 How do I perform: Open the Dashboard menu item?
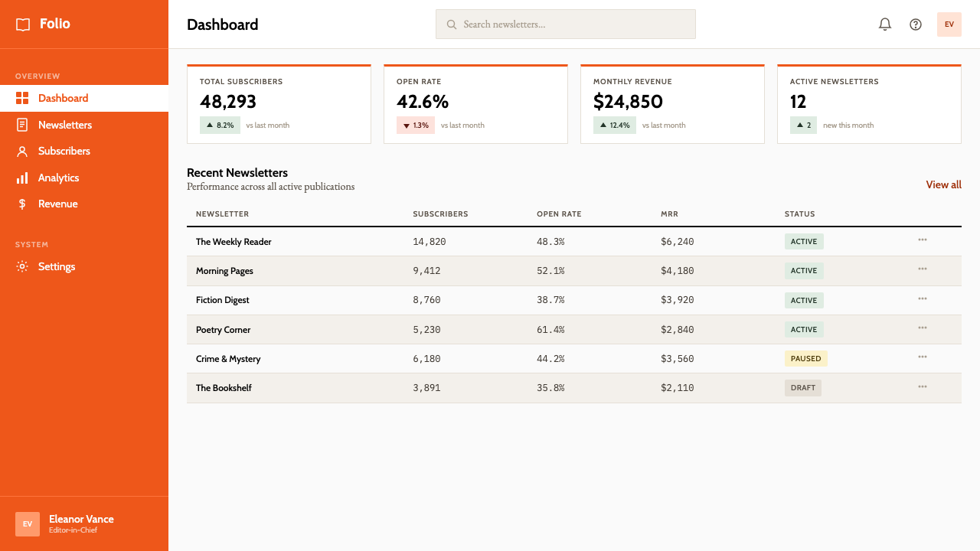click(84, 98)
